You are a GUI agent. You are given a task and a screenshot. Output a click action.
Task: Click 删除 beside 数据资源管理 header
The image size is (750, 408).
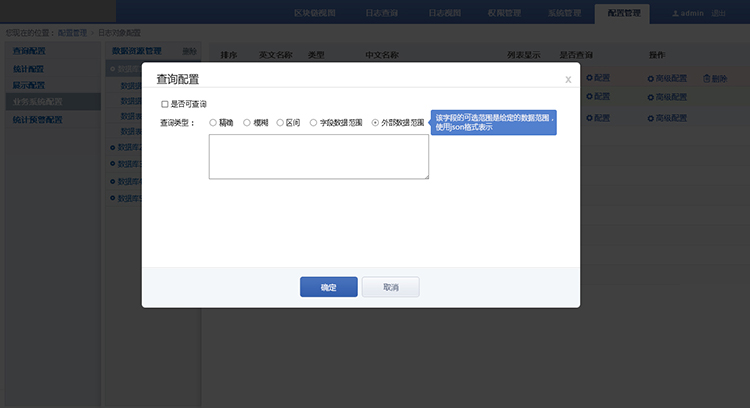point(189,51)
